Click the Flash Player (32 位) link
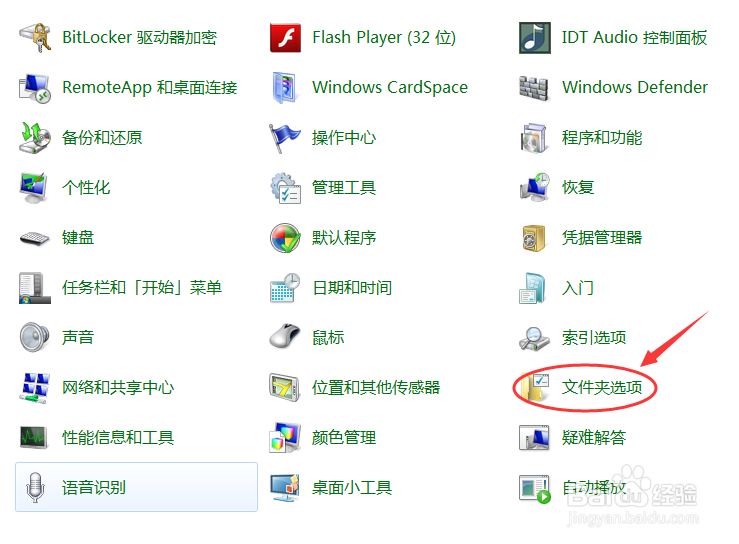739x544 pixels. point(384,37)
